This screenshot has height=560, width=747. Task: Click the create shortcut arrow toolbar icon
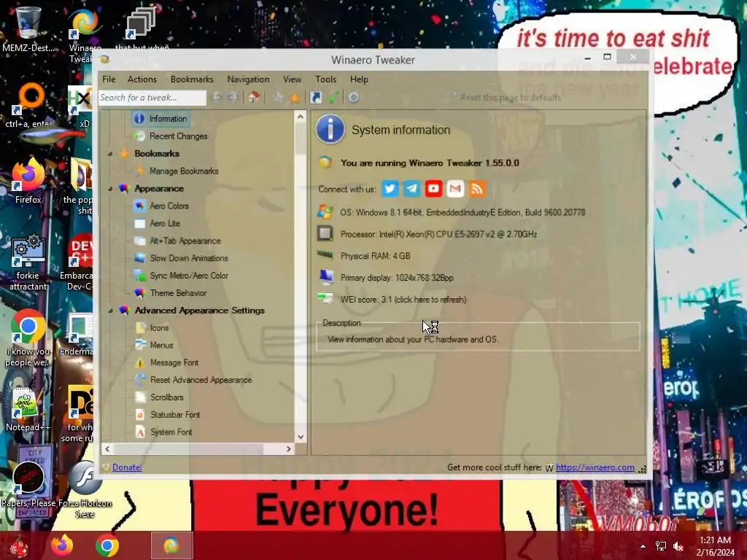[315, 98]
